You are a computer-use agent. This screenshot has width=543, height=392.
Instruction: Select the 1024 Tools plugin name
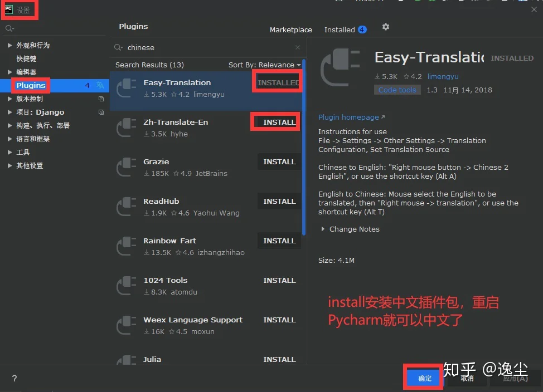(x=165, y=280)
